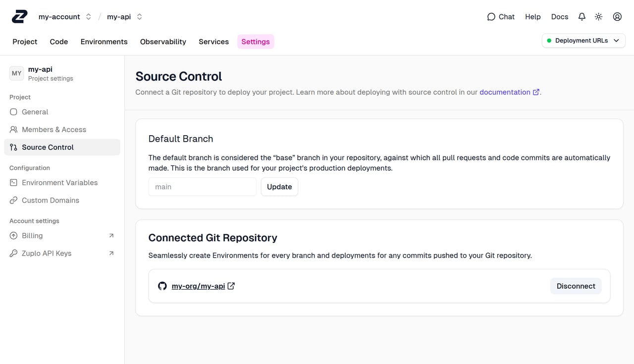Click the Zuplo logo icon
The width and height of the screenshot is (634, 364).
(x=20, y=16)
